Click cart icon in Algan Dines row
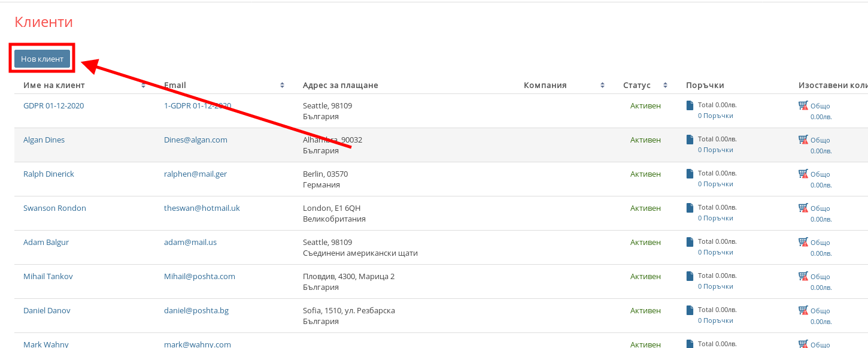 803,140
